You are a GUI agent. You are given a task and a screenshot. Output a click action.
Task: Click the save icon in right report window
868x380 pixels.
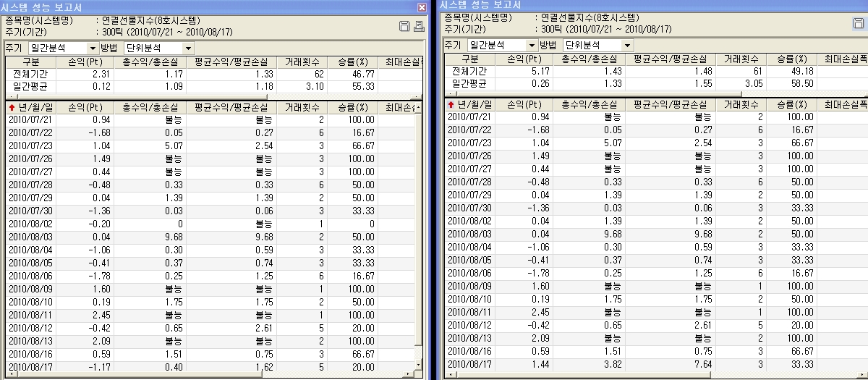(x=859, y=24)
